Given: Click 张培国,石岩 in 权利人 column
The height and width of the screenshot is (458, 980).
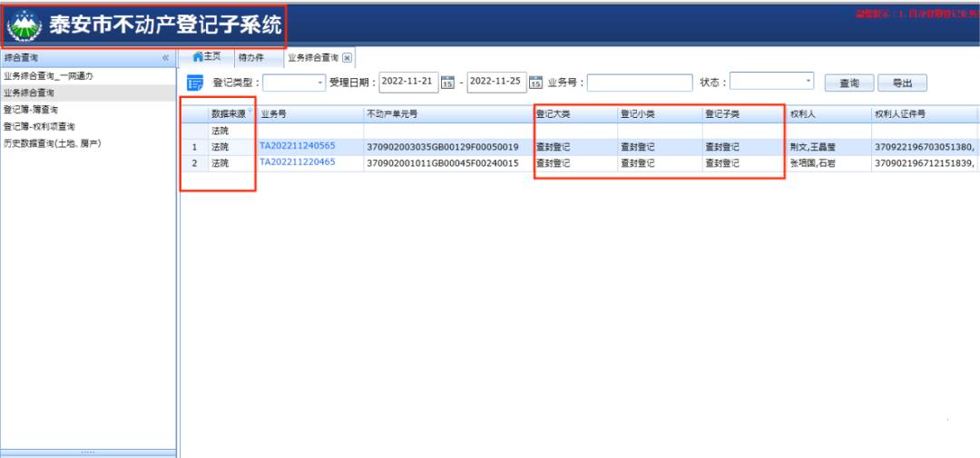Looking at the screenshot, I should click(811, 164).
